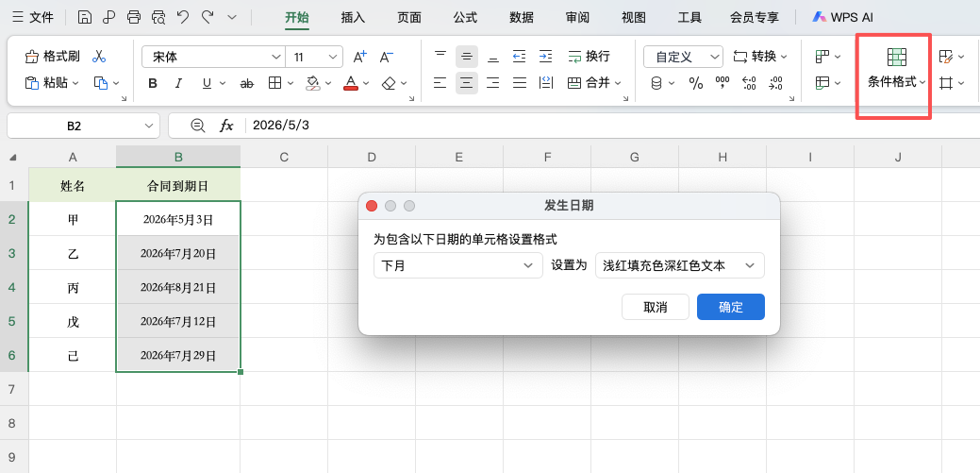The height and width of the screenshot is (473, 980).
Task: Click the Increase Indent icon
Action: 545,57
